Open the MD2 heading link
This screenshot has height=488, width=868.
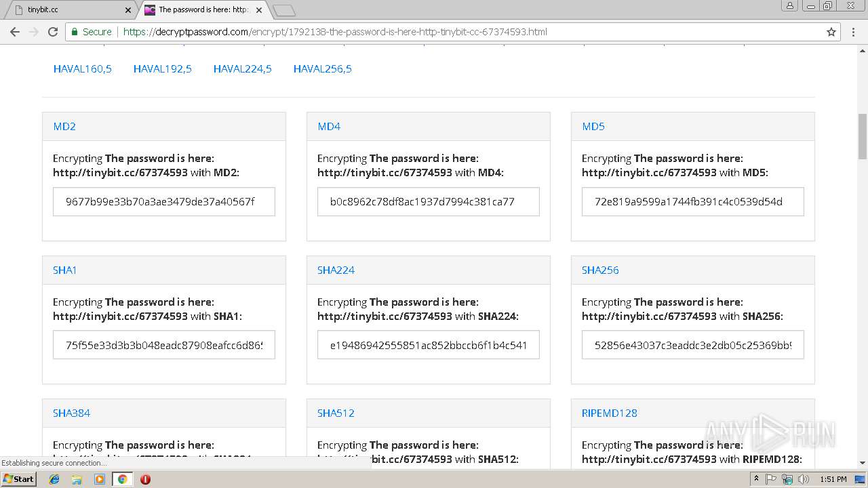(64, 127)
